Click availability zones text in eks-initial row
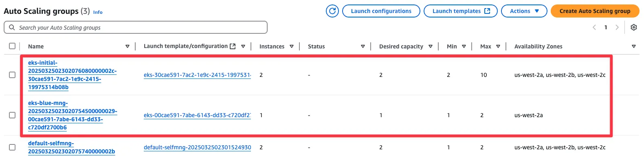Screen dimensions: 644x166 point(560,75)
